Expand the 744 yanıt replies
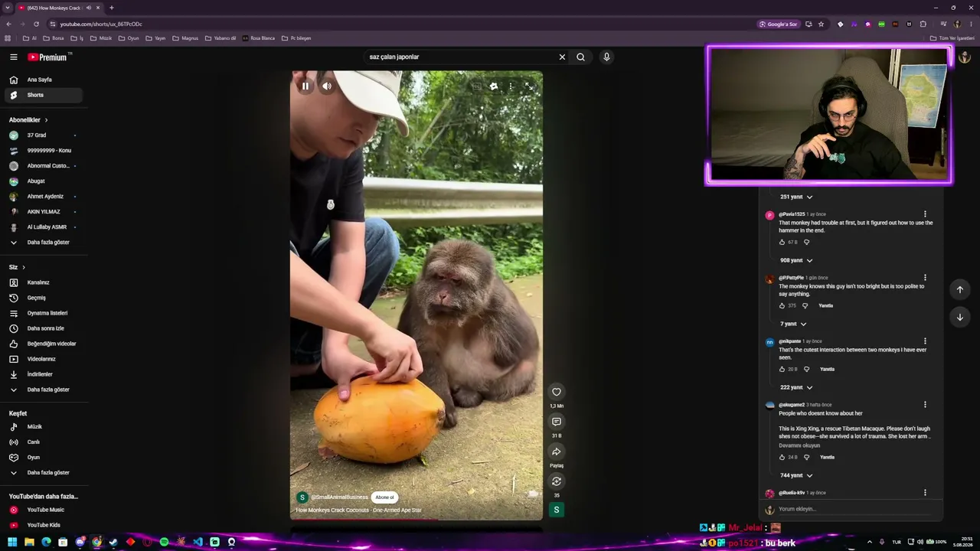Image resolution: width=980 pixels, height=551 pixels. [796, 475]
